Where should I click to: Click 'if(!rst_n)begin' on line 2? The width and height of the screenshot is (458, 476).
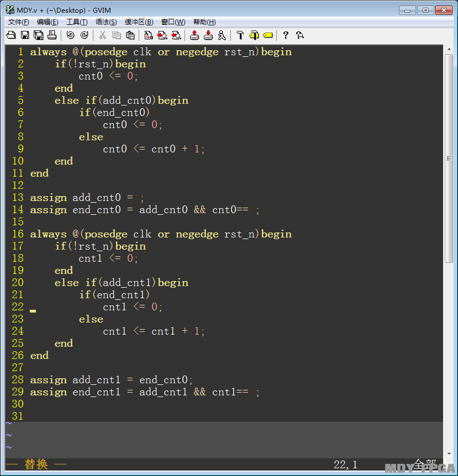(x=100, y=64)
